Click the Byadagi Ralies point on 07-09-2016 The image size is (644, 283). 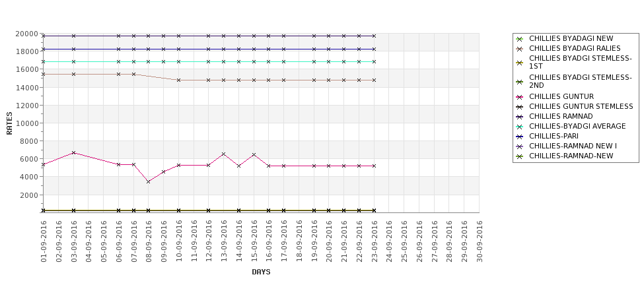133,75
